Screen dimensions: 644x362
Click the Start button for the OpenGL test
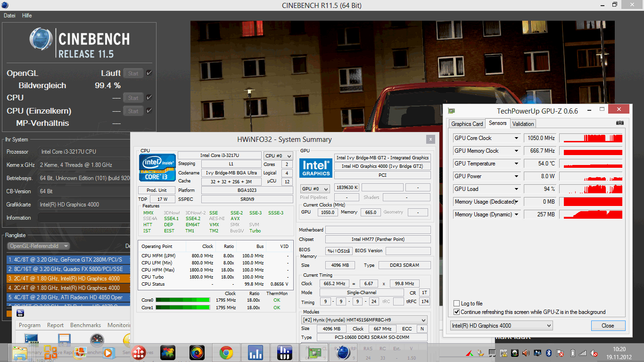(133, 73)
